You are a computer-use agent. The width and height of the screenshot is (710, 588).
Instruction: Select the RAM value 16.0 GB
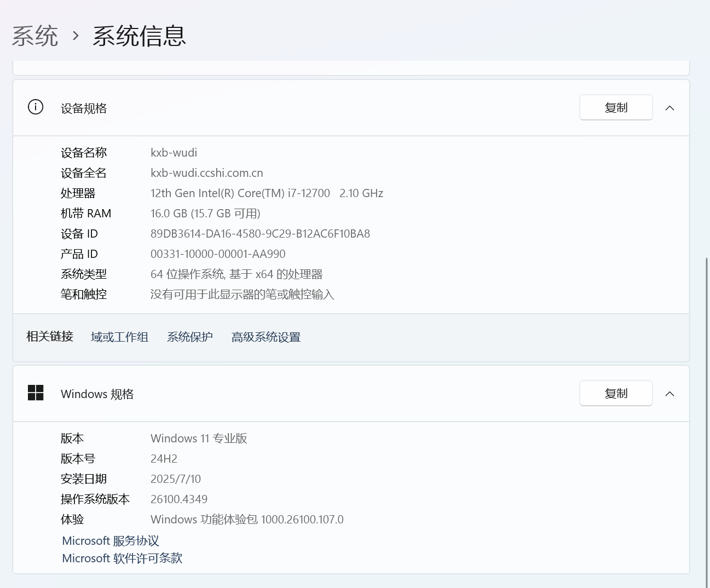click(x=205, y=214)
